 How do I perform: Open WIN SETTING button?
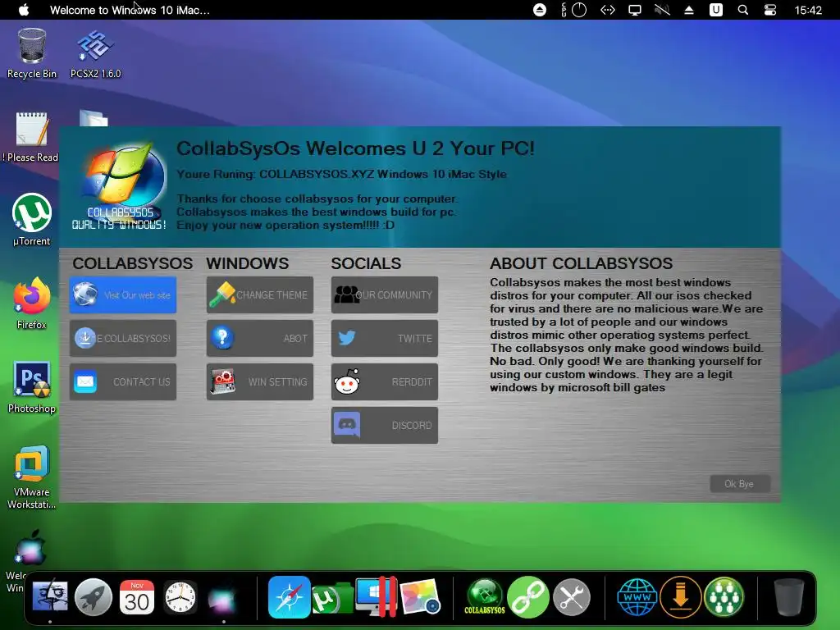[x=260, y=381]
